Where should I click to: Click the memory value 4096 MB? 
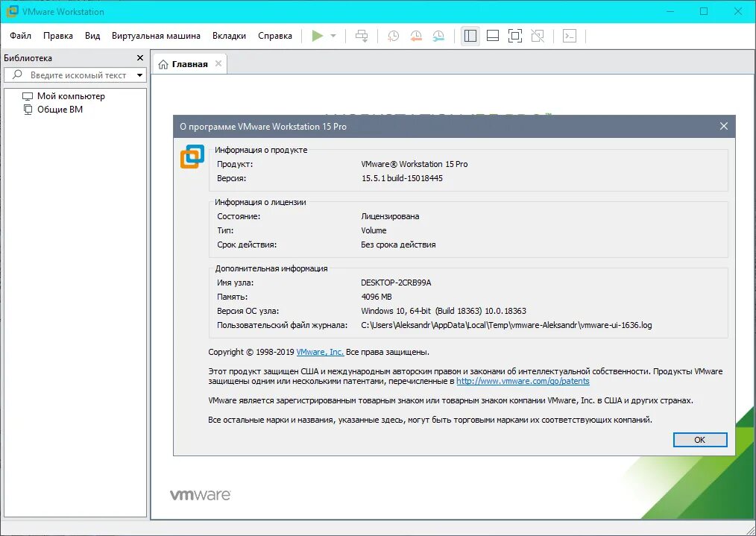pos(376,297)
